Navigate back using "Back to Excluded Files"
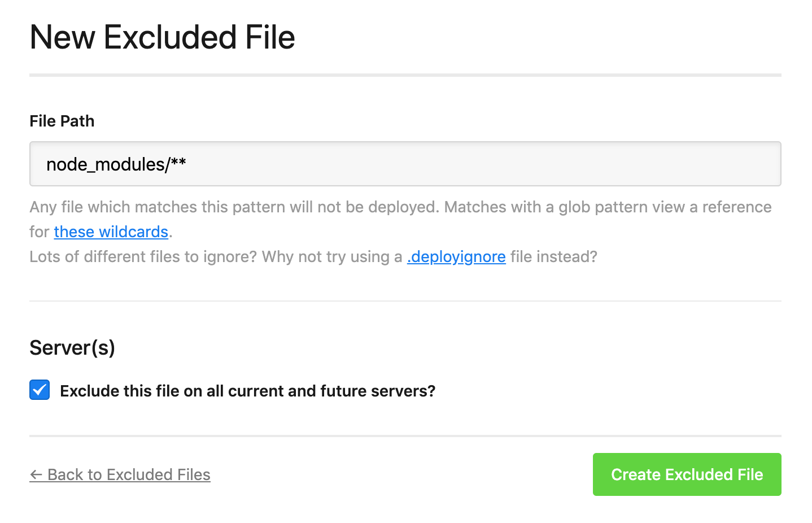 point(120,474)
